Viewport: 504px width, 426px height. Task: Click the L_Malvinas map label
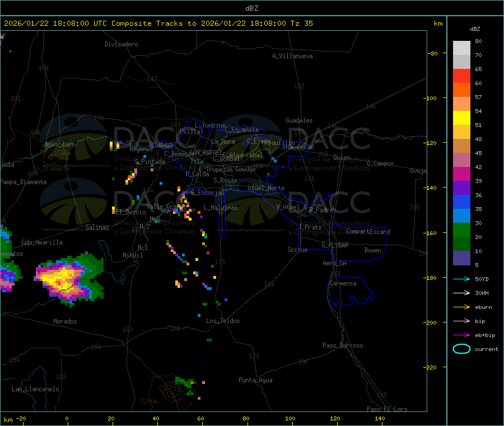(221, 208)
